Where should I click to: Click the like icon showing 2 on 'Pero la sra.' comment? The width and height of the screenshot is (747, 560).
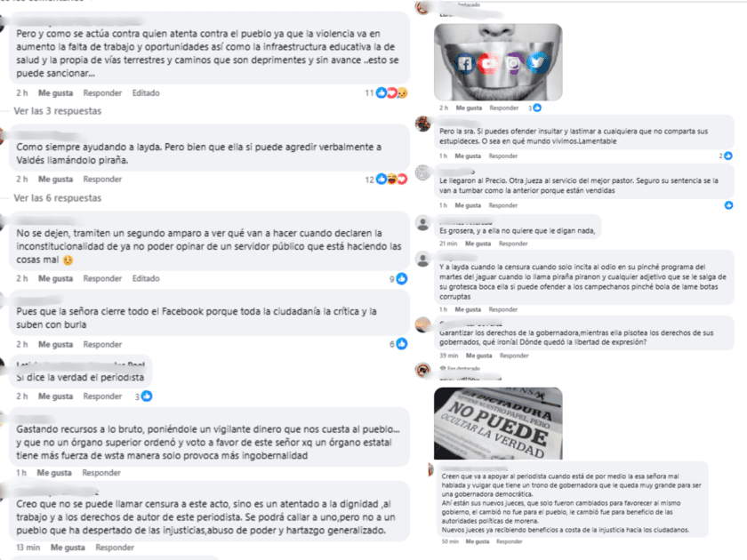(728, 156)
